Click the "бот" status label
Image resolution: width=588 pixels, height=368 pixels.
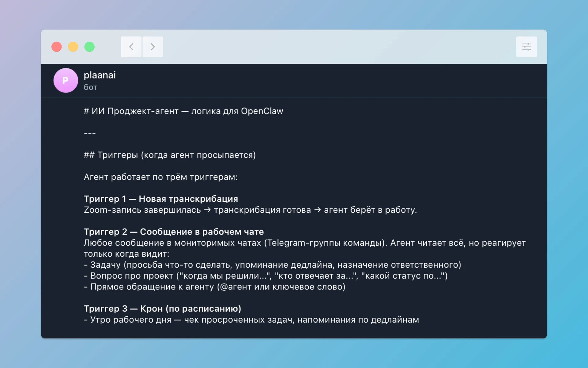90,87
